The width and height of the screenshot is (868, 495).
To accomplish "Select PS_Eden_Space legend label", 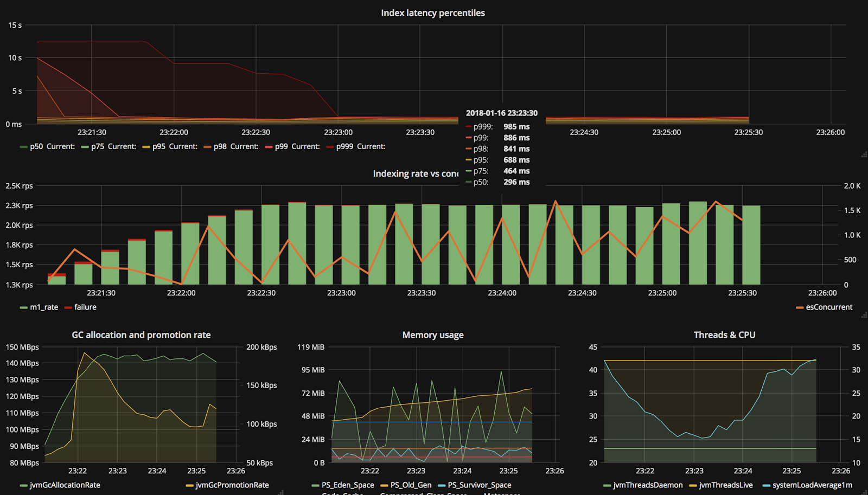I will click(348, 485).
